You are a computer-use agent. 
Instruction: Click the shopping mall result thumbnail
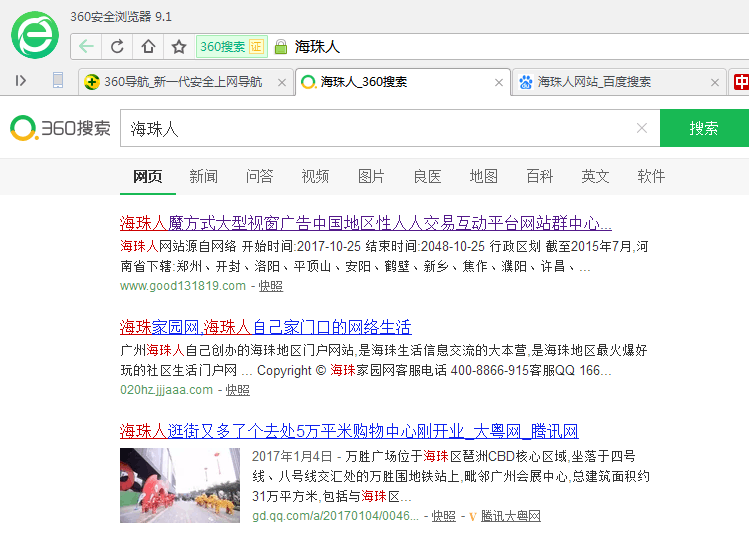click(180, 485)
